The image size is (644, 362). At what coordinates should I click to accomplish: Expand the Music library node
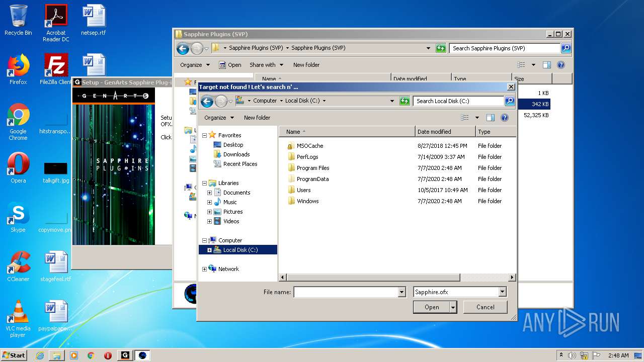coord(209,202)
